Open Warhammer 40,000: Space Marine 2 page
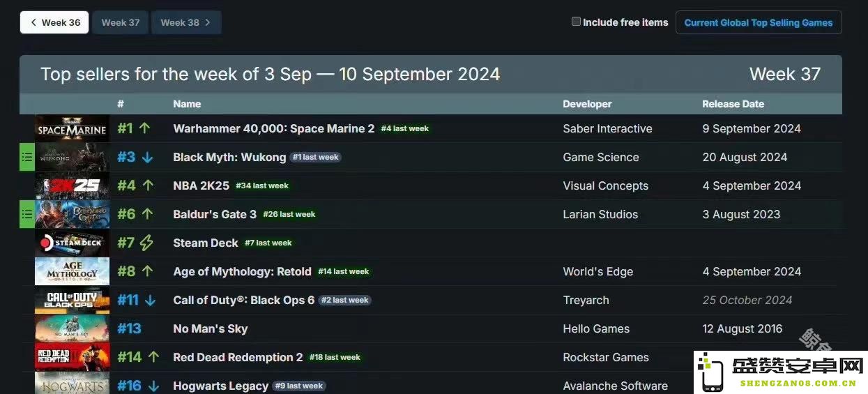This screenshot has height=394, width=868. click(274, 128)
